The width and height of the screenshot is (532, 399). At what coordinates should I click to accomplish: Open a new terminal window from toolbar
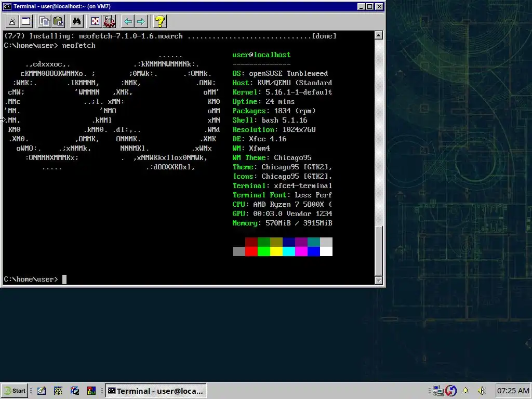(x=26, y=22)
